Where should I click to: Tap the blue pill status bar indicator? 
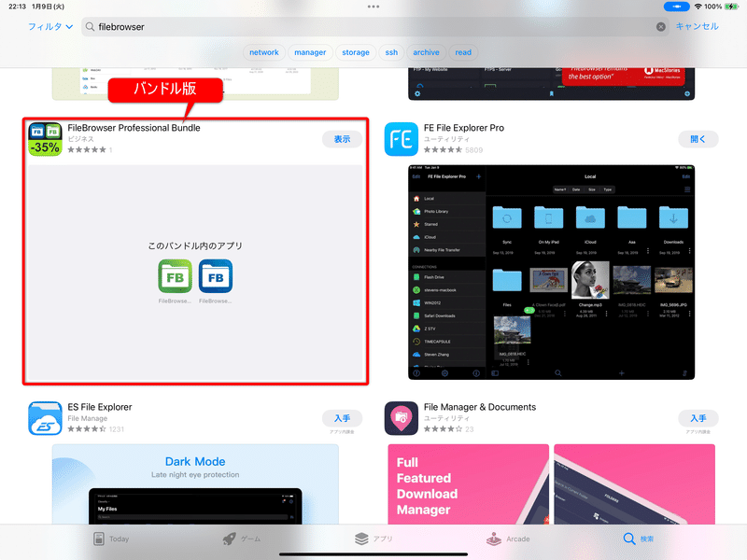tap(676, 7)
